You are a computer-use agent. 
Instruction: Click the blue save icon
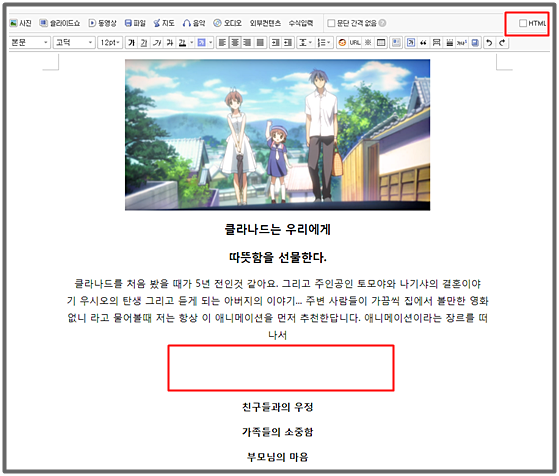point(475,43)
